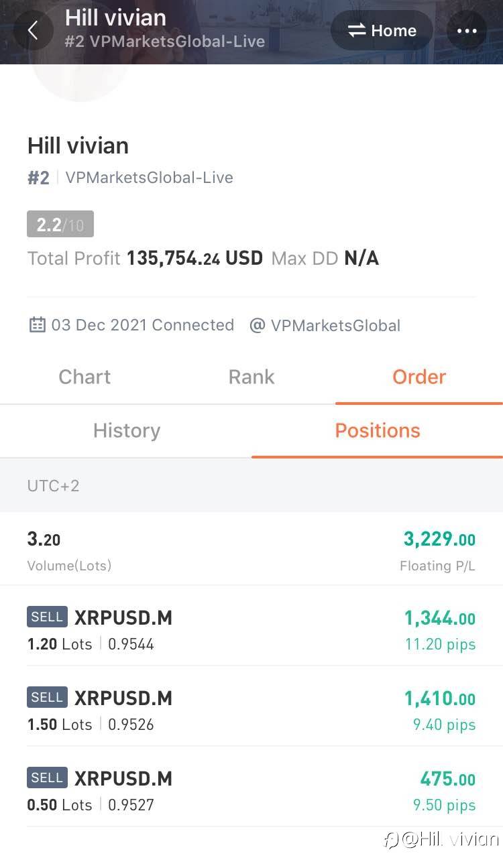The width and height of the screenshot is (503, 868).
Task: Tap the @ icon beside VPMarketsGlobal
Action: coord(257,326)
